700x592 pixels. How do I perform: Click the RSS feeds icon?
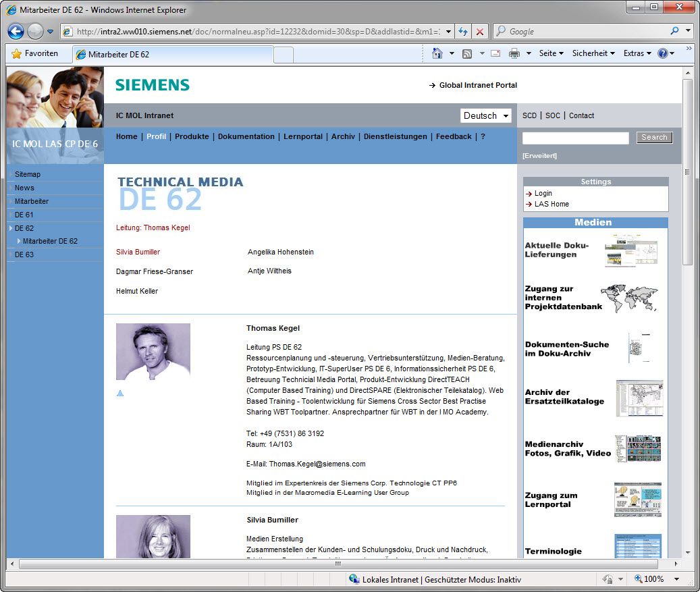467,53
